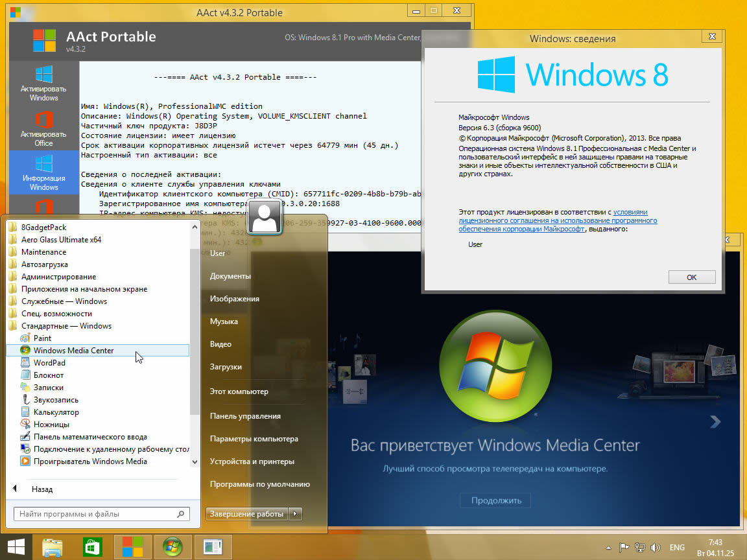Expand the shutdown options arrow
The height and width of the screenshot is (560, 747).
295,514
